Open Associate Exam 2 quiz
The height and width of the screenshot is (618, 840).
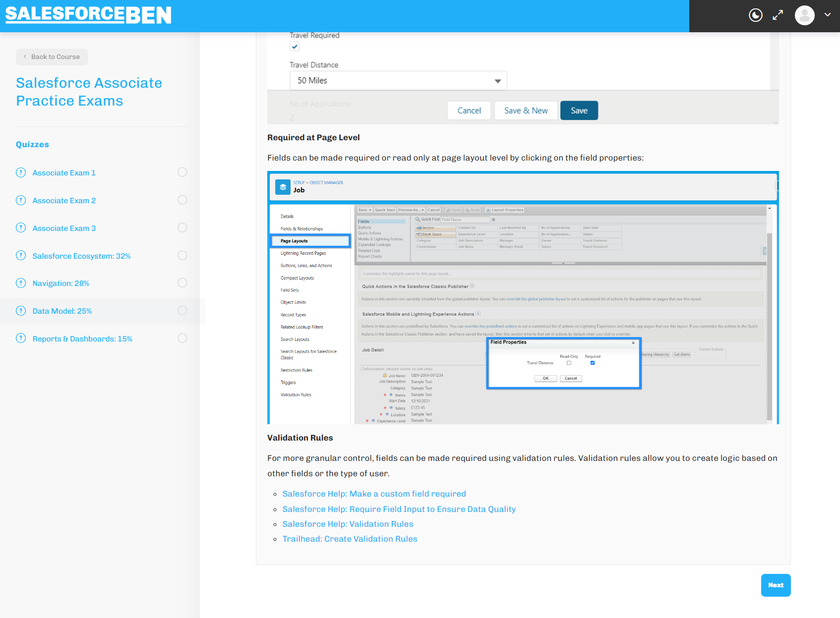64,201
